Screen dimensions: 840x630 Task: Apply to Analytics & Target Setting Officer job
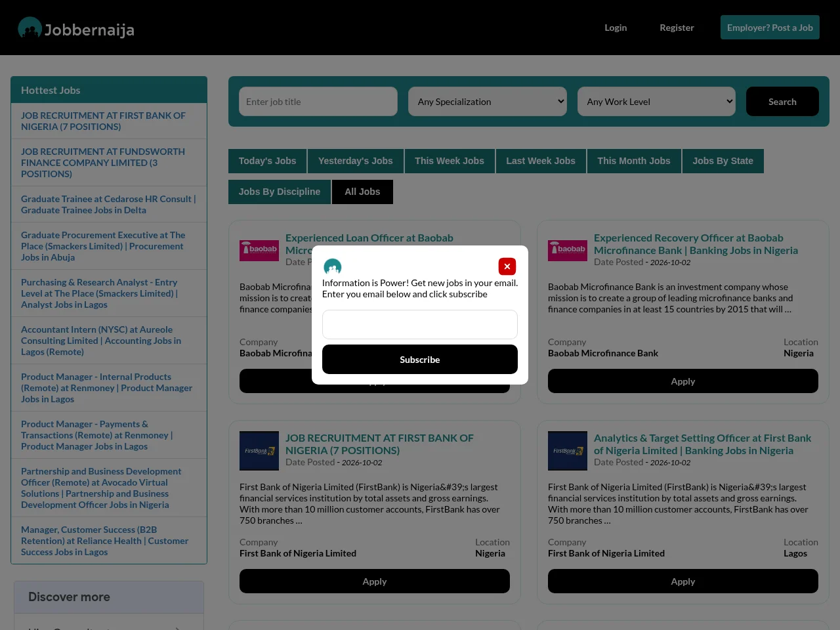tap(683, 581)
